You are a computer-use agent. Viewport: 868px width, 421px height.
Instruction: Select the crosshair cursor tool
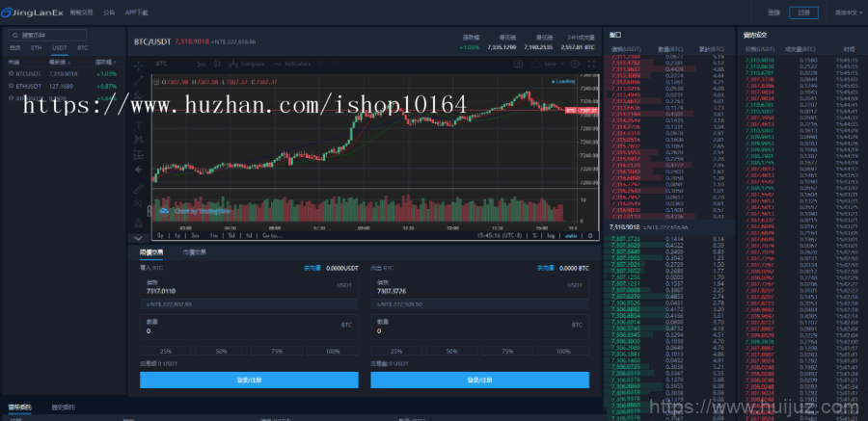tap(138, 66)
